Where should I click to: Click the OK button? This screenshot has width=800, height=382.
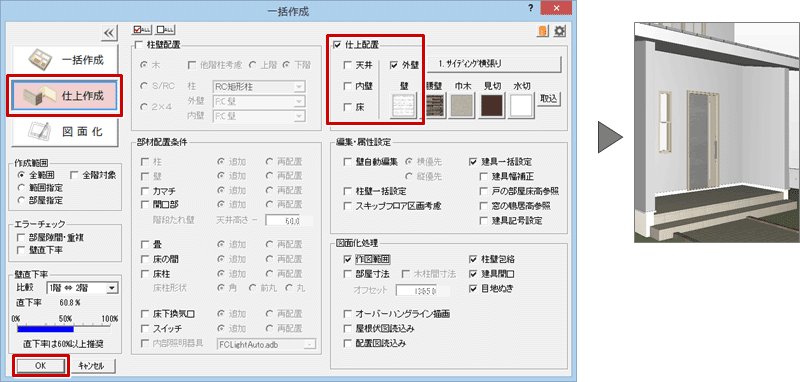[x=41, y=366]
